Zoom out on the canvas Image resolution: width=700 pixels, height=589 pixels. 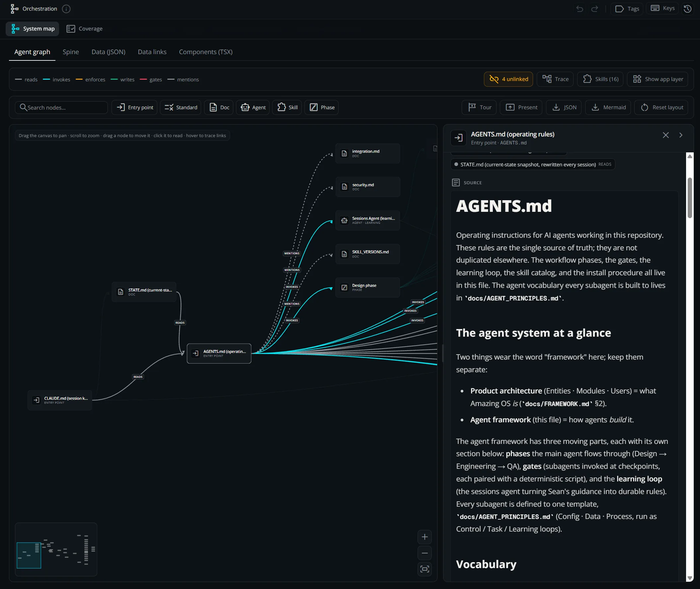pos(425,553)
